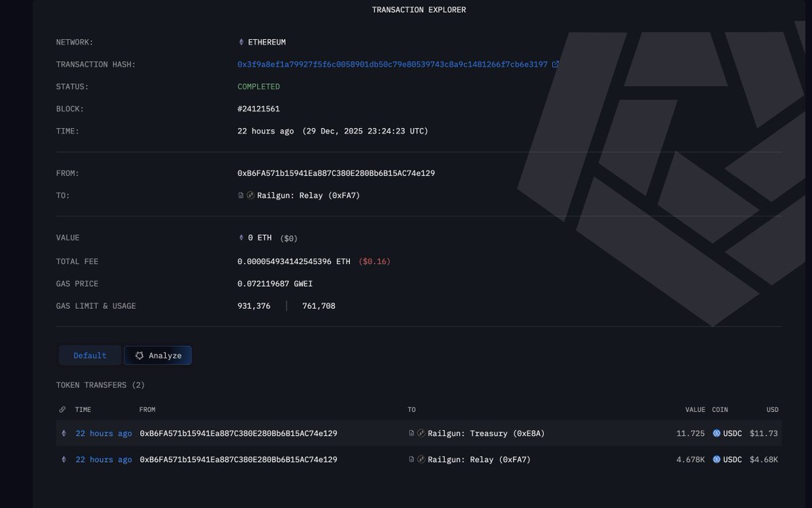The image size is (812, 508).
Task: Click the Analyze button's sparkle icon
Action: (x=139, y=356)
